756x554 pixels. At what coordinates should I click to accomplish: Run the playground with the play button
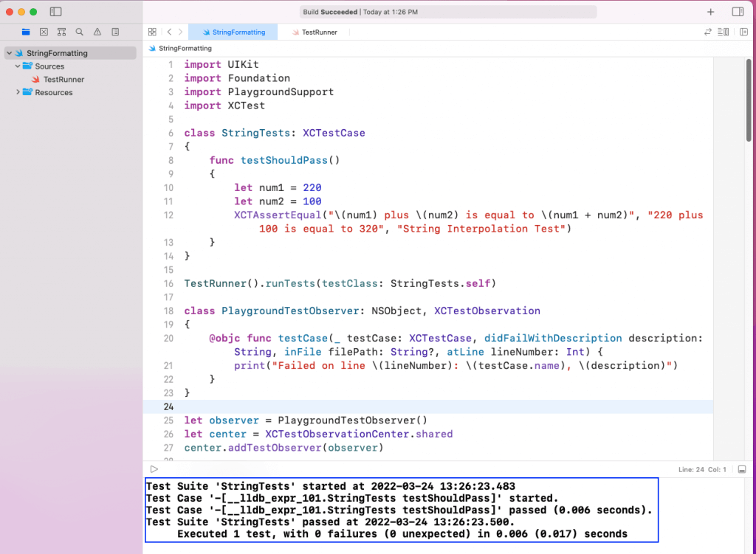[x=154, y=469]
